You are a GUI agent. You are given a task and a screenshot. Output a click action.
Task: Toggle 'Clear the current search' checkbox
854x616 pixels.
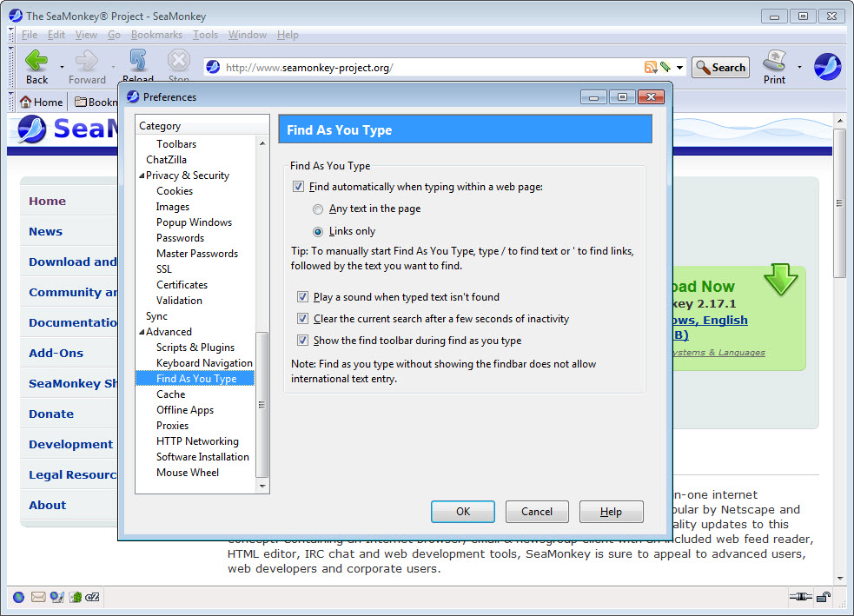pyautogui.click(x=303, y=319)
